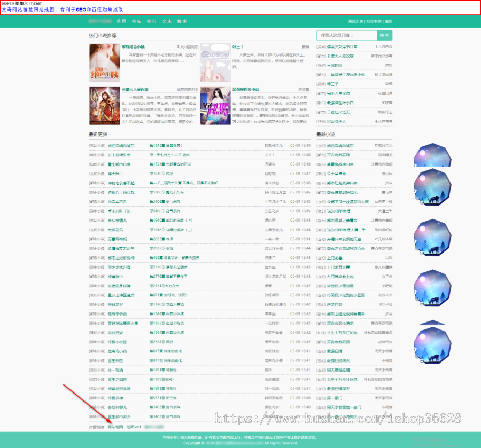The height and width of the screenshot is (448, 481).
Task: Open chapter 第1610章 link
Action: pyautogui.click(x=161, y=174)
